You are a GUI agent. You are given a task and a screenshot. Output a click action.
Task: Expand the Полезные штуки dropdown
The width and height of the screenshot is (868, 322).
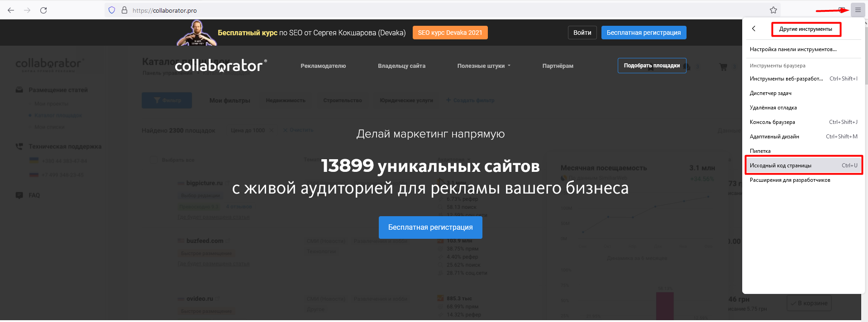coord(483,66)
